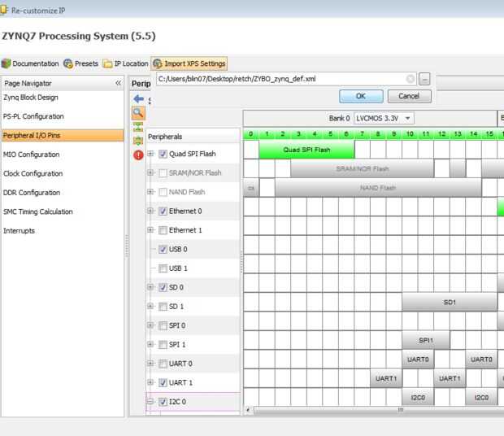Expand the Ethernet 0 tree node
Screen dimensions: 504x436
(150, 211)
